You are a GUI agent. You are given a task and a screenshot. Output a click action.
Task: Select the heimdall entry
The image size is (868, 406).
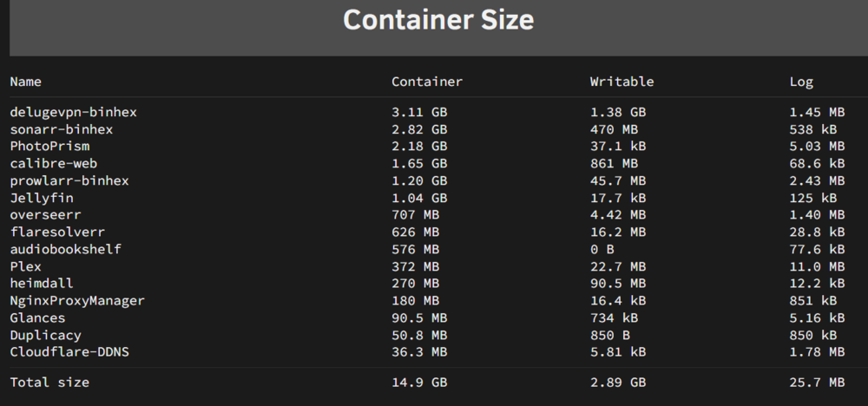pos(42,283)
